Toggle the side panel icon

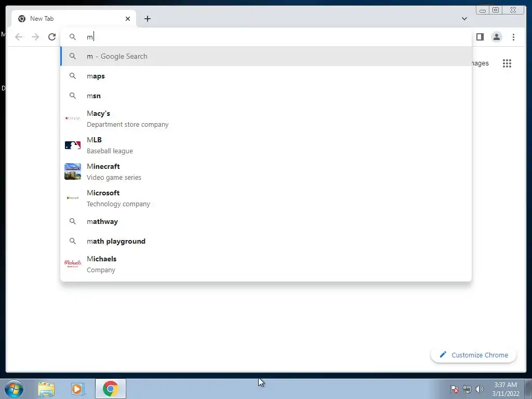click(480, 37)
